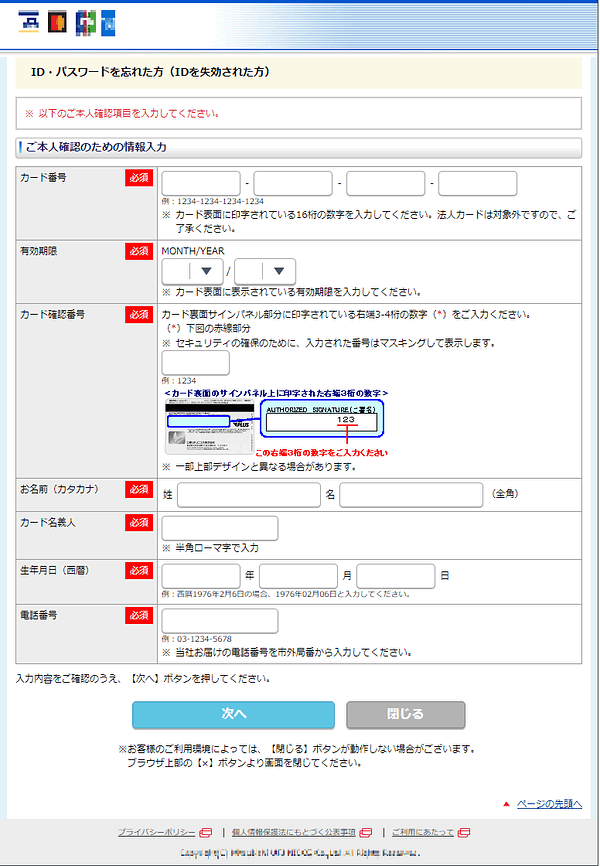The height and width of the screenshot is (866, 600).
Task: Focus the first card number field
Action: pos(201,183)
